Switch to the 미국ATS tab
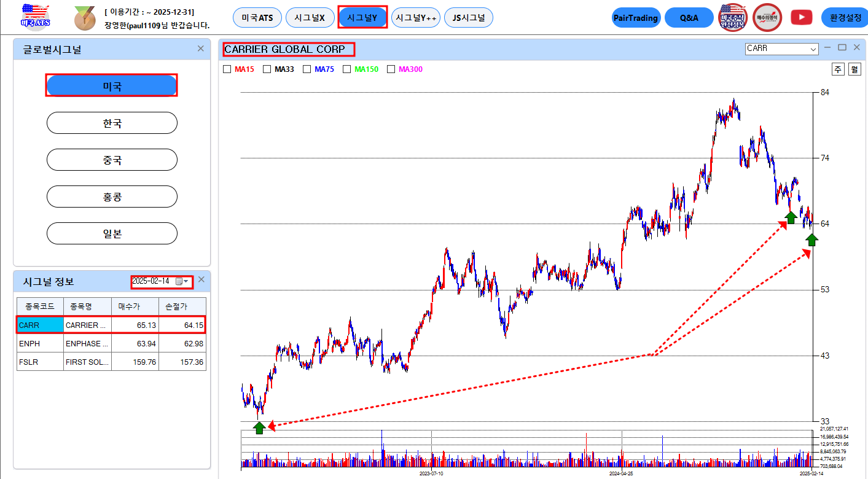This screenshot has height=479, width=868. pos(257,18)
